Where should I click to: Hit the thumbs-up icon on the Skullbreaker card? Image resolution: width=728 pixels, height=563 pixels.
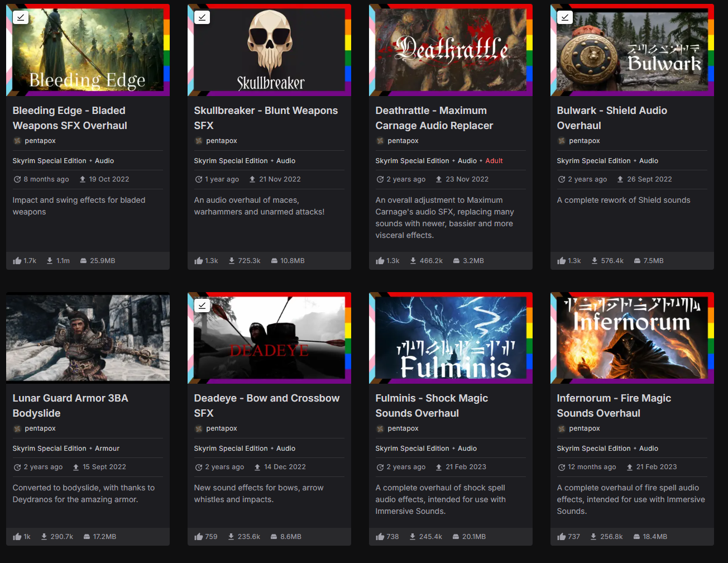point(199,261)
